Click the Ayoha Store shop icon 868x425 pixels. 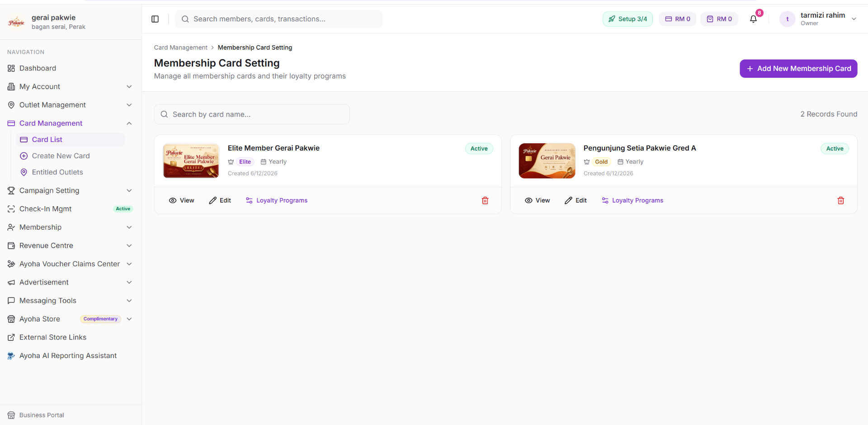pos(11,319)
